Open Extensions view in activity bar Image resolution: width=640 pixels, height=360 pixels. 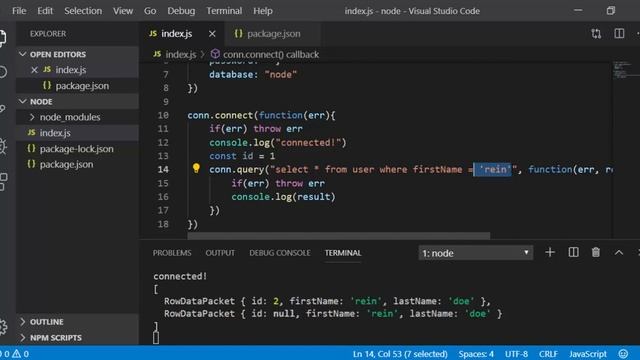pyautogui.click(x=3, y=182)
